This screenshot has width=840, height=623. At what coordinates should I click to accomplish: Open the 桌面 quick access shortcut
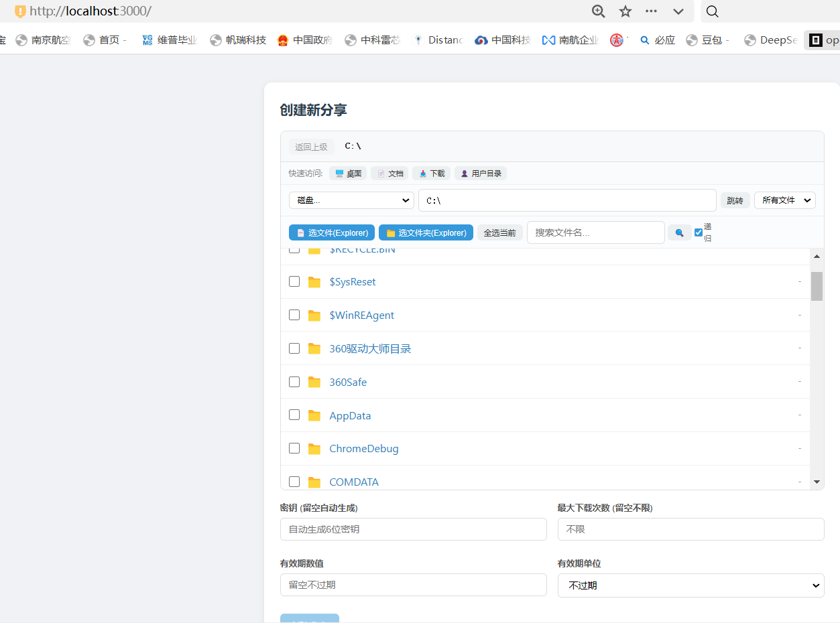pos(348,174)
